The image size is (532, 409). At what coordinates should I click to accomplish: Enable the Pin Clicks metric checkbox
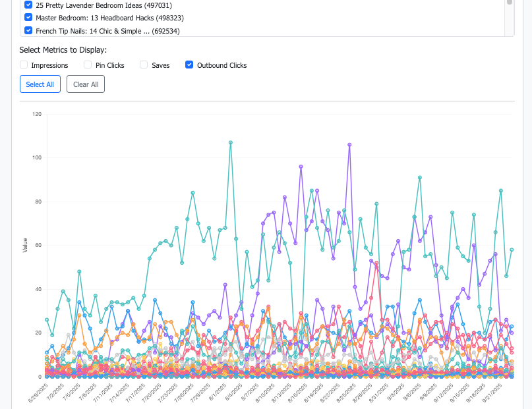[x=88, y=65]
